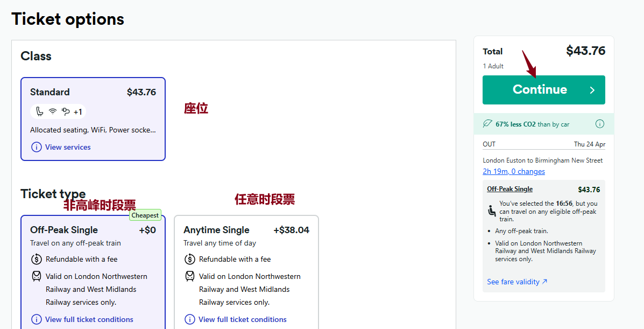Screen dimensions: 644x329
Task: Expand the +1 more amenities badge
Action: pos(78,111)
